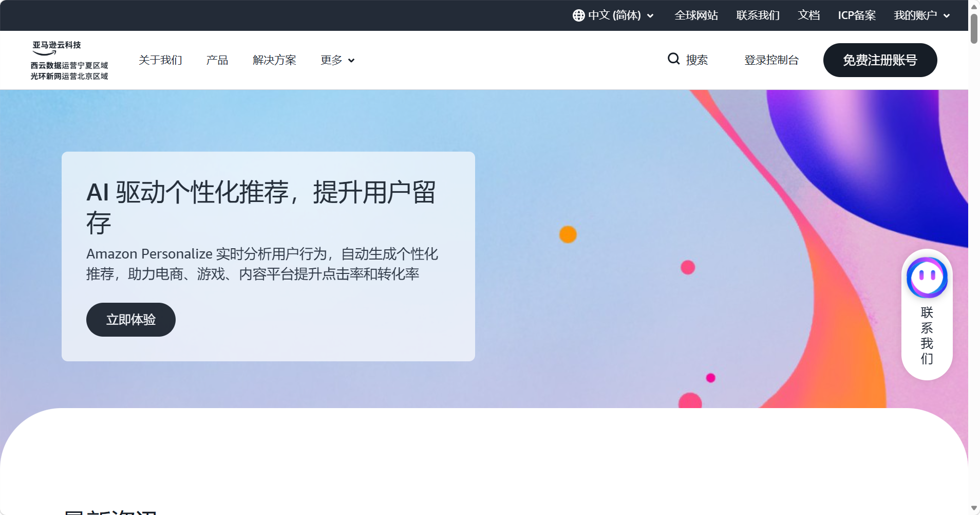The image size is (980, 515).
Task: Click the hero headline AI 驱动个性化推荐
Action: (x=261, y=208)
